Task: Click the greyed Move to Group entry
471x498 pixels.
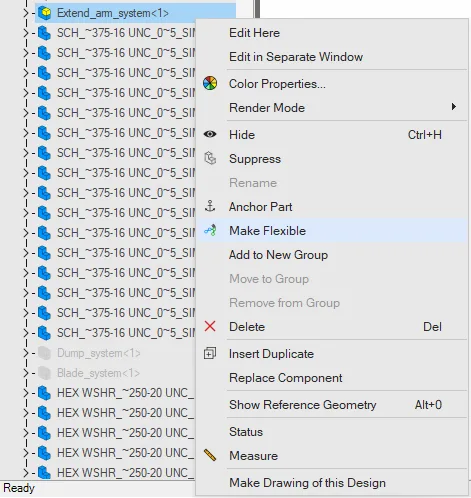Action: point(269,279)
